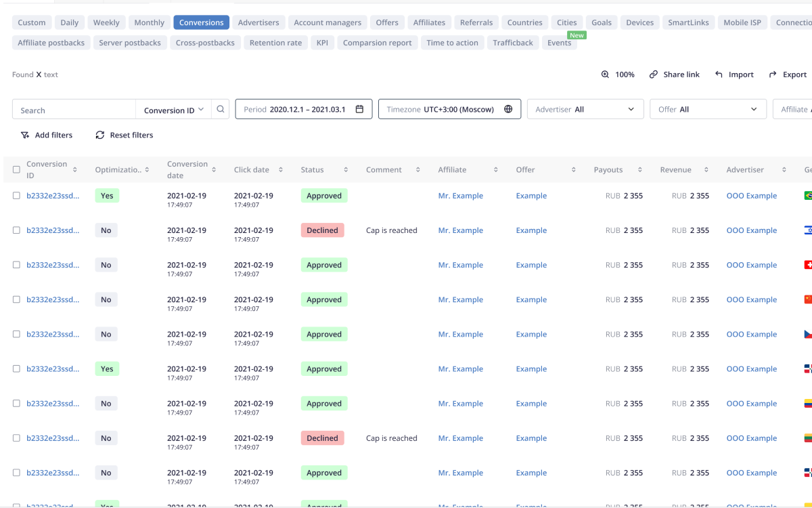Click the Share link button label
The height and width of the screenshot is (508, 812).
[x=681, y=75]
